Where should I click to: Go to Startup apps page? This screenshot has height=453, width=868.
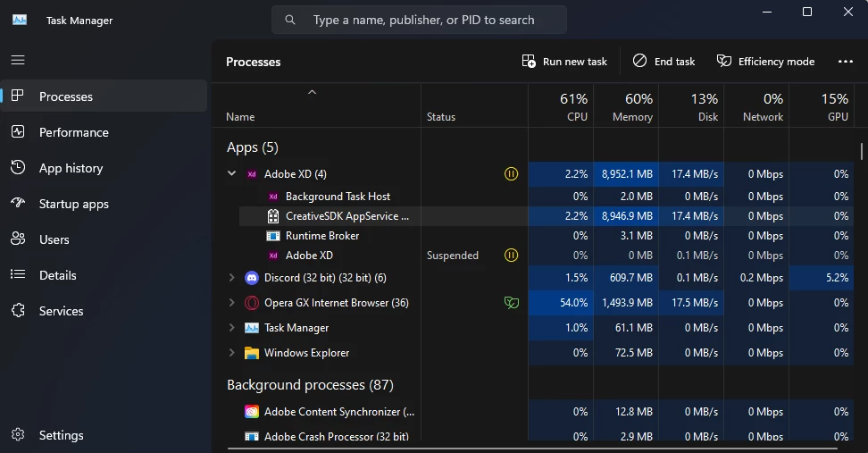click(104, 204)
